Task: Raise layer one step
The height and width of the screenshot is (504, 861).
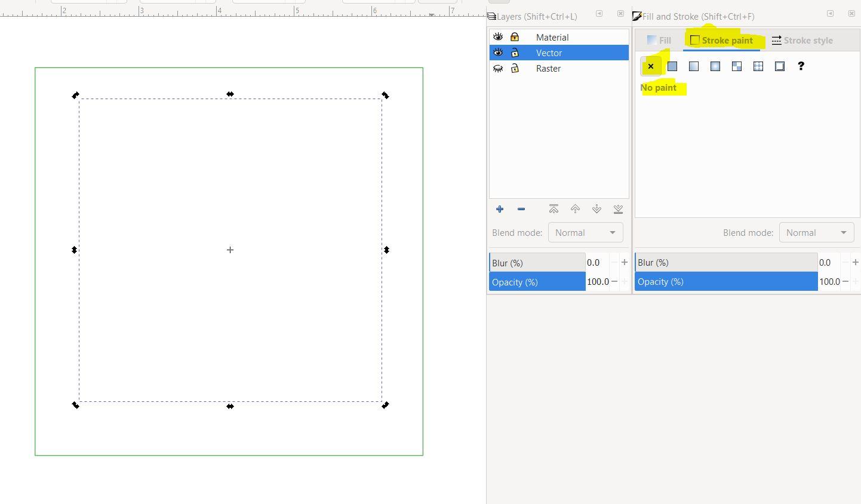Action: (575, 209)
